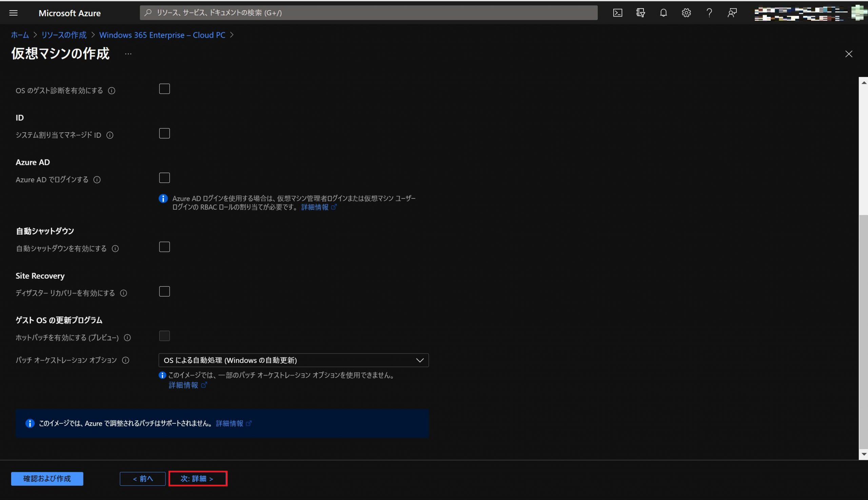This screenshot has width=868, height=500.
Task: Open the ellipsis menu beside 仮想マシンの作成
Action: 128,54
